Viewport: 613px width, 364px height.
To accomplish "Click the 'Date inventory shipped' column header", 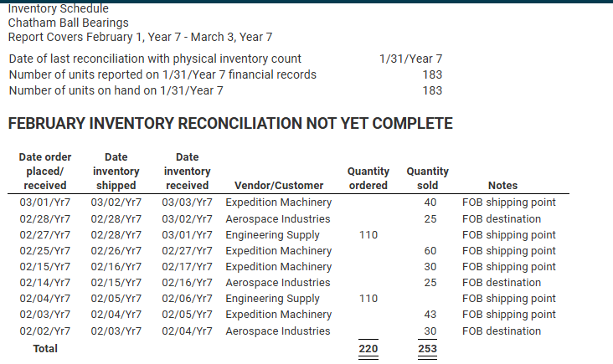I will (116, 171).
